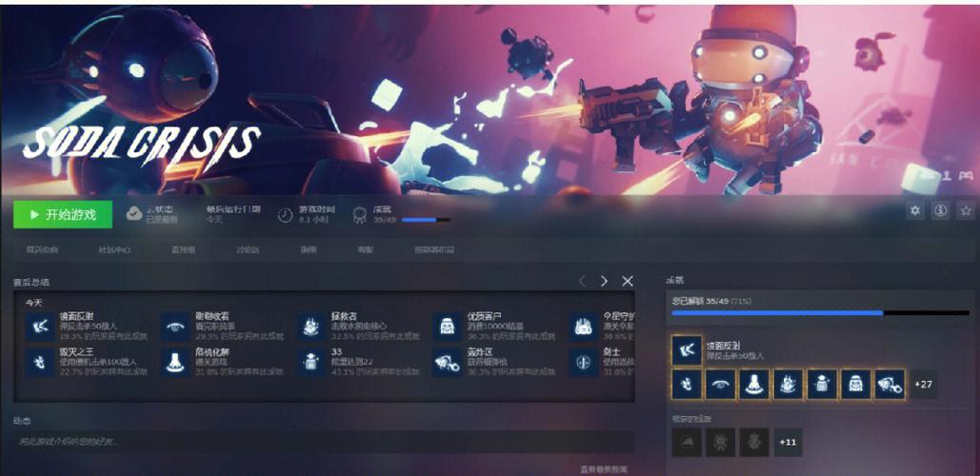The height and width of the screenshot is (476, 980).
Task: Open the game settings gear icon
Action: (x=915, y=211)
